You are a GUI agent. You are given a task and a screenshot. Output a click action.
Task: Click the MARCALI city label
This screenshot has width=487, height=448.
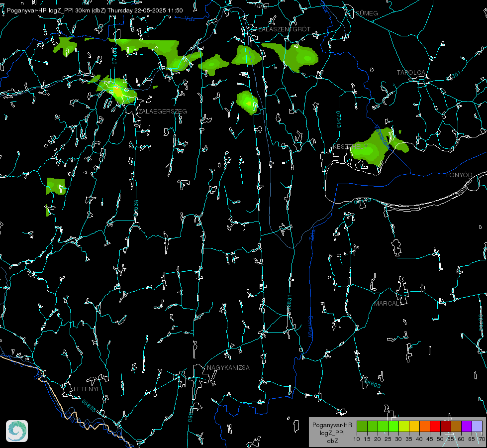[387, 304]
